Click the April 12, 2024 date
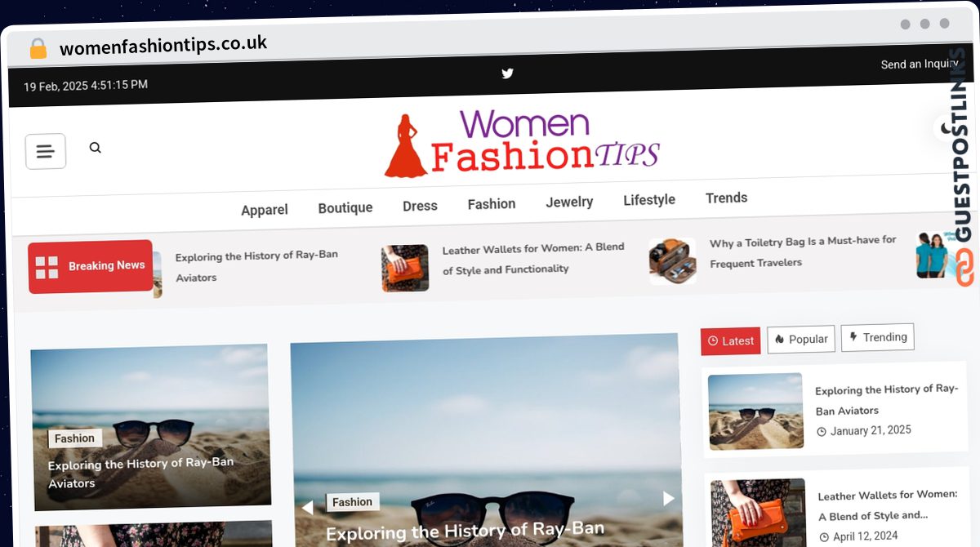 click(858, 536)
